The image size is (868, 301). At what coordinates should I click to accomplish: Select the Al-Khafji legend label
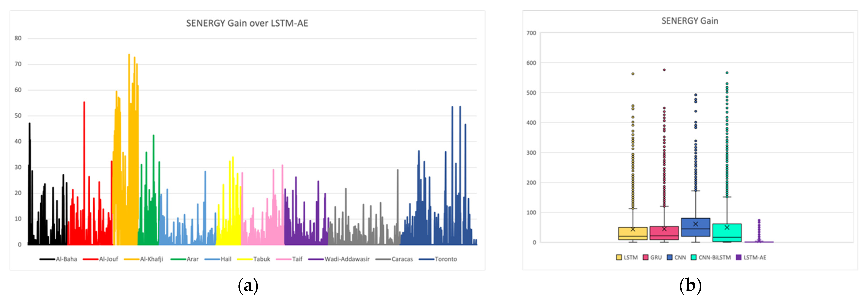pos(151,259)
